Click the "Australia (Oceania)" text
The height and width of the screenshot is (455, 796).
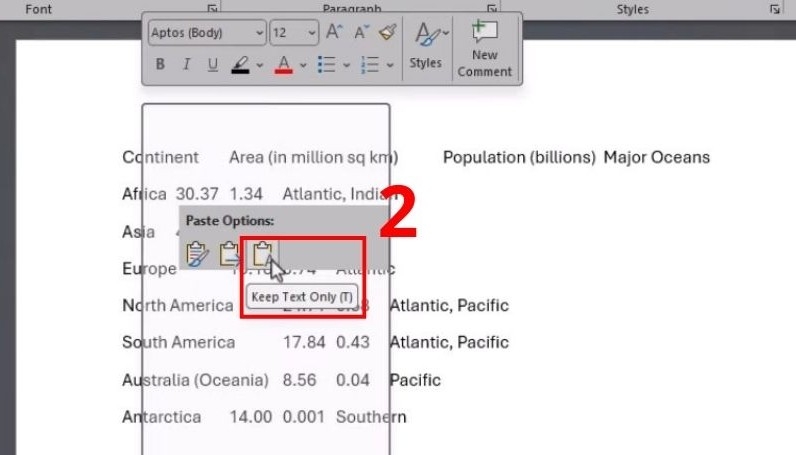point(195,380)
